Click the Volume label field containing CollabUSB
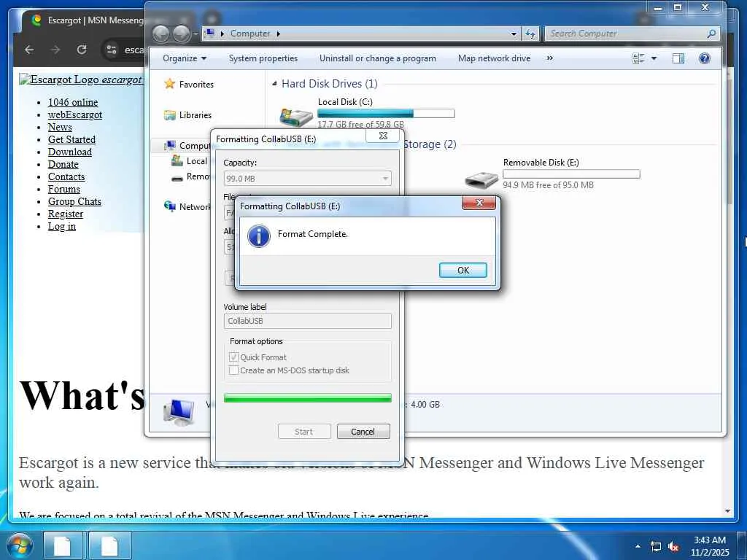 coord(308,321)
